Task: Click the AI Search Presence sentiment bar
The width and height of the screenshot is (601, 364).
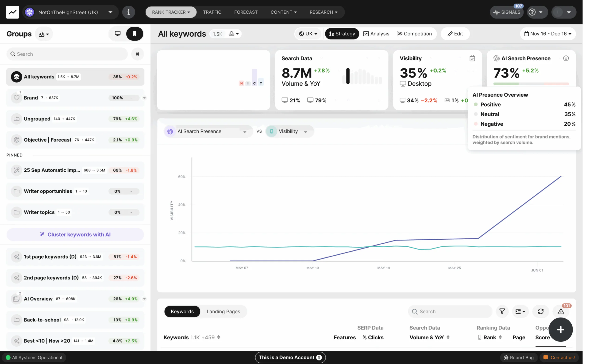Action: (531, 84)
